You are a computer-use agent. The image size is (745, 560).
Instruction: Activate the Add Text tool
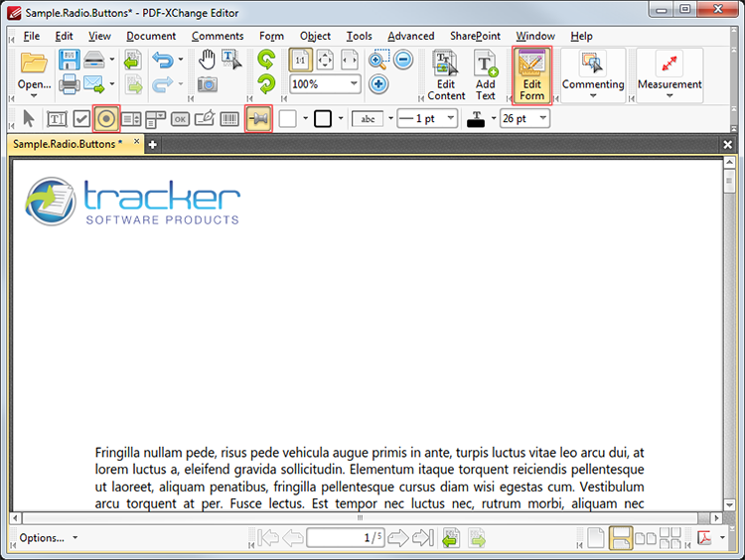pyautogui.click(x=486, y=75)
